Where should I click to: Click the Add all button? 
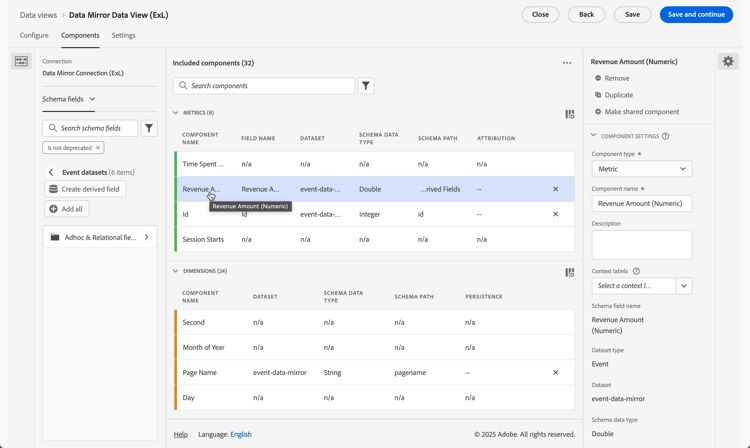click(66, 209)
